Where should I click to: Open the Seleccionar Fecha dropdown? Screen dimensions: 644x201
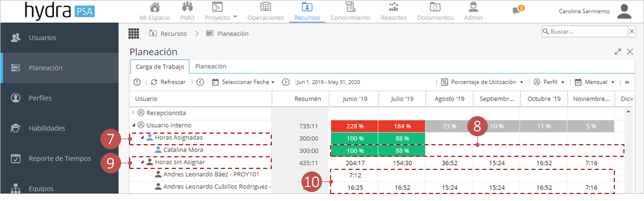243,82
